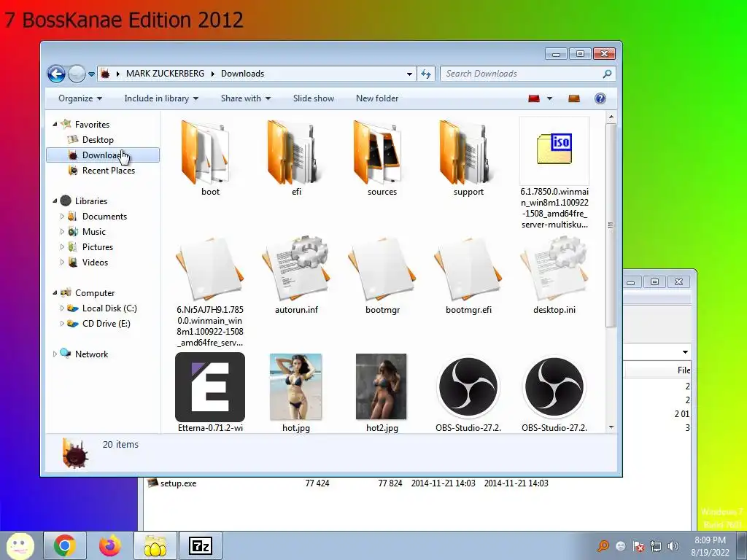Create a New folder

pyautogui.click(x=377, y=98)
